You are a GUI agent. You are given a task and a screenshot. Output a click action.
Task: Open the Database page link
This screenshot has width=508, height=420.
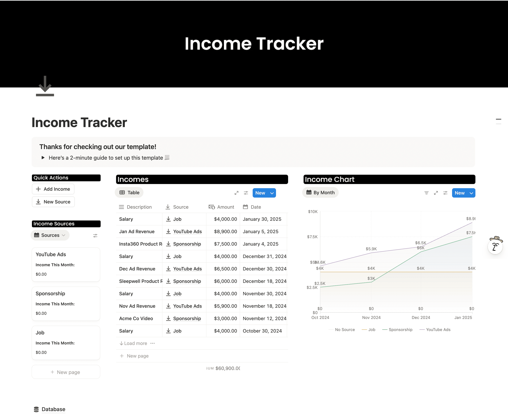(x=53, y=409)
